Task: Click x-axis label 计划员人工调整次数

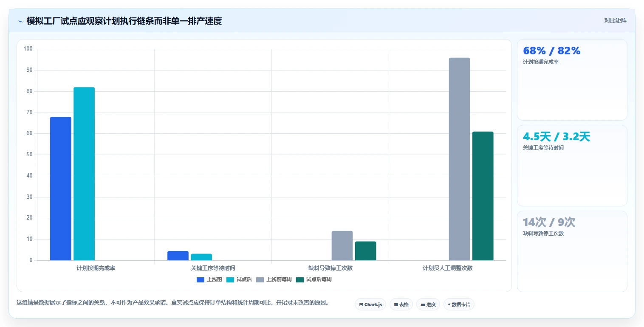Action: click(x=448, y=268)
